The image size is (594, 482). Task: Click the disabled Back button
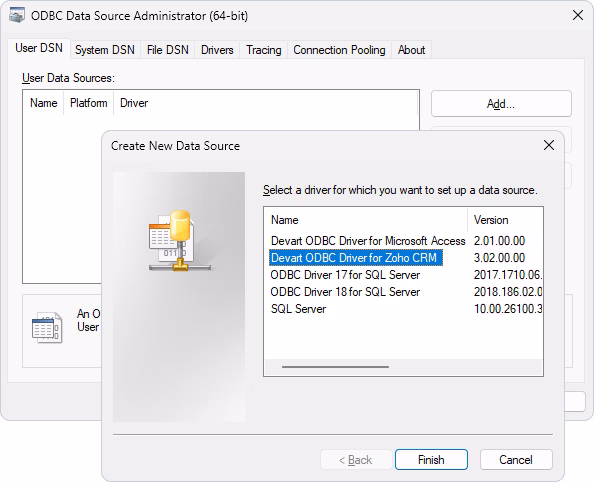[x=356, y=460]
